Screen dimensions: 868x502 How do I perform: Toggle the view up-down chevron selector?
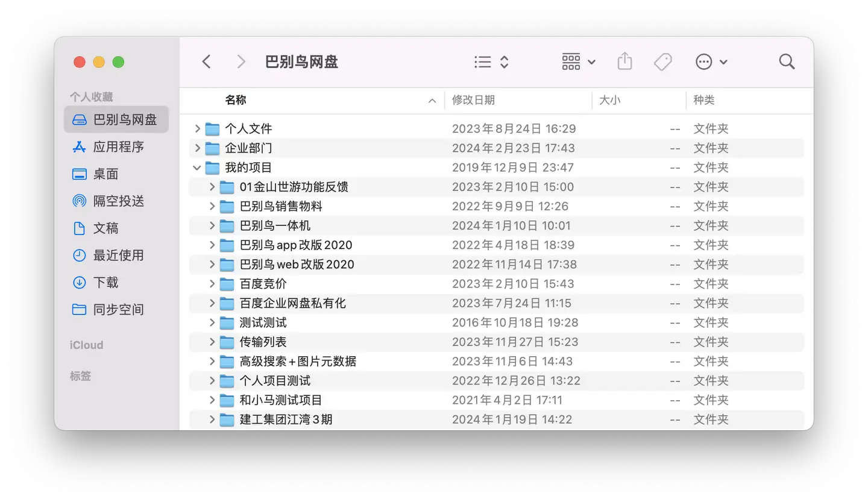[505, 61]
